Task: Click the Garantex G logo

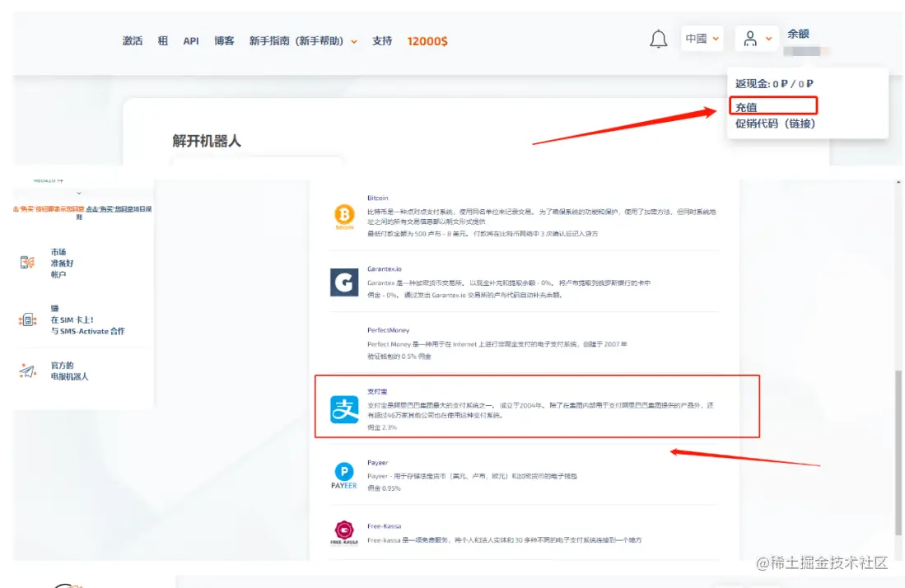Action: [x=344, y=282]
